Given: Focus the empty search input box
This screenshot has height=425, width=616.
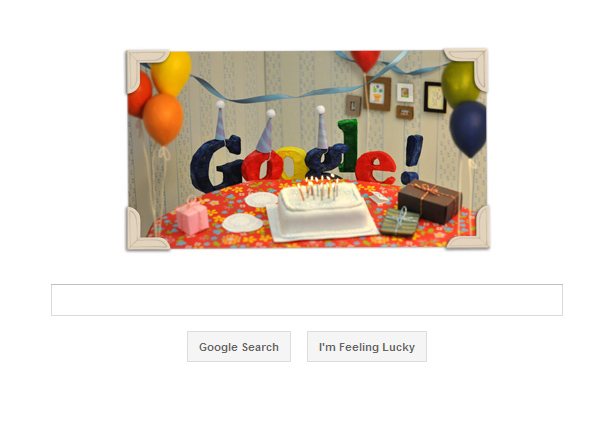Looking at the screenshot, I should coord(307,300).
